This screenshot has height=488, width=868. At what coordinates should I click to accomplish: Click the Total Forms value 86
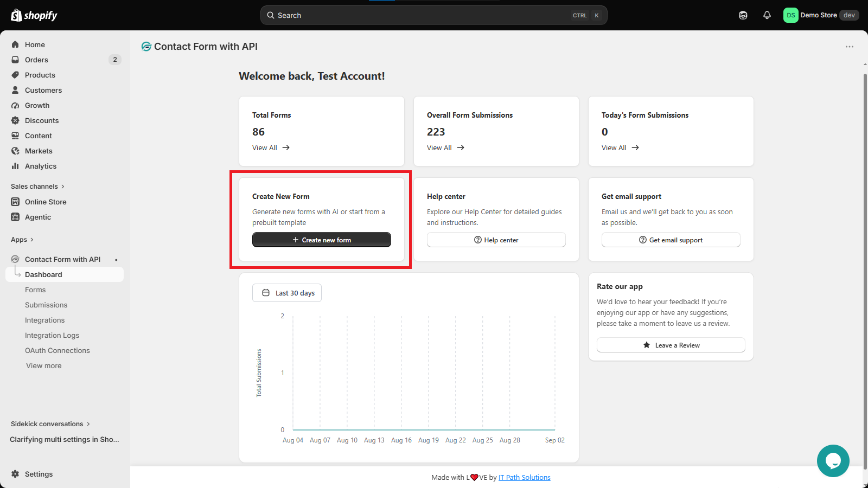click(x=258, y=132)
